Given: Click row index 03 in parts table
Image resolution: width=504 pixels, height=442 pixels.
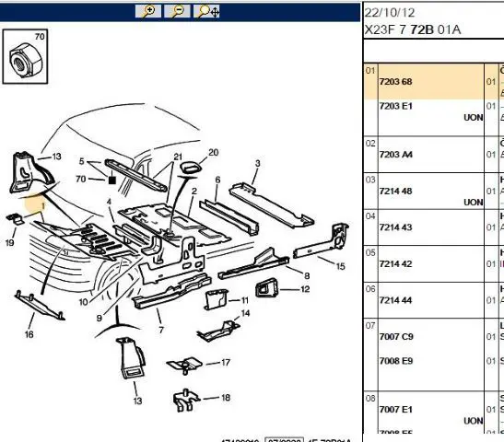Looking at the screenshot, I should (370, 180).
